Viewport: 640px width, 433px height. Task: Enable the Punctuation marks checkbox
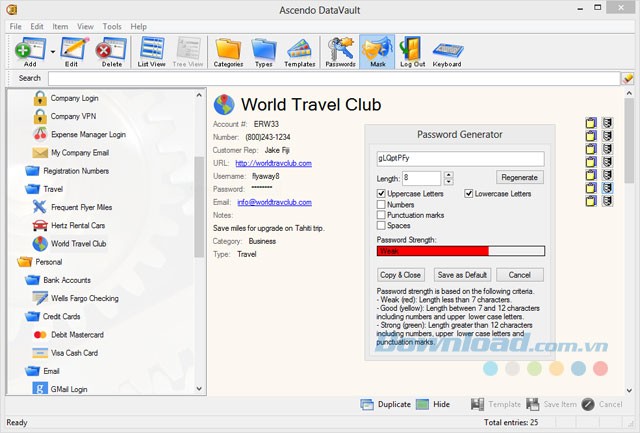[x=381, y=215]
